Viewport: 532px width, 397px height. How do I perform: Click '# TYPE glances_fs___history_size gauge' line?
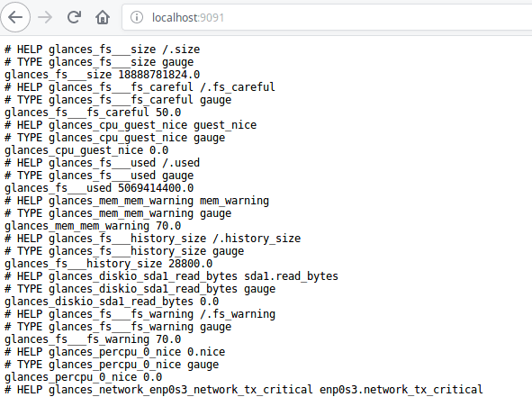click(124, 251)
